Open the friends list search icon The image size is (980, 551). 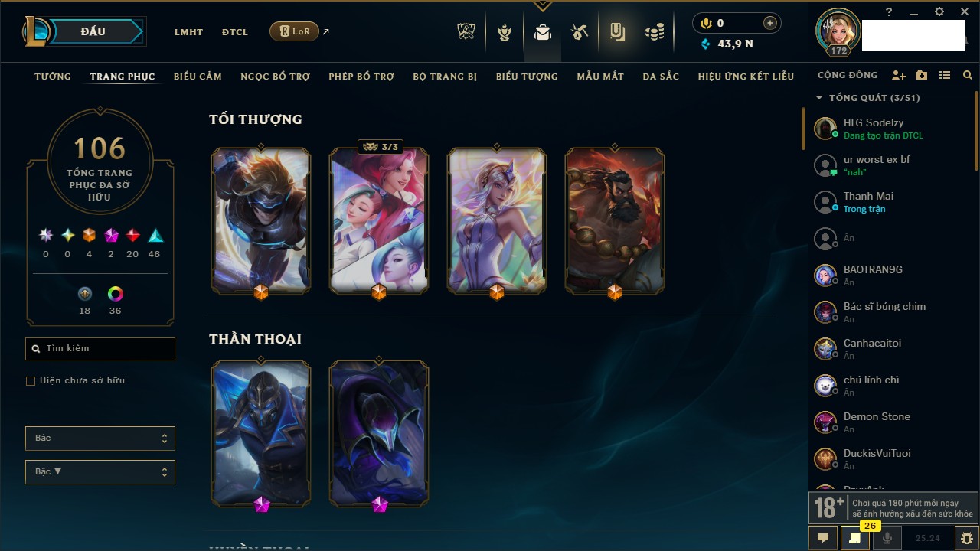(x=968, y=76)
